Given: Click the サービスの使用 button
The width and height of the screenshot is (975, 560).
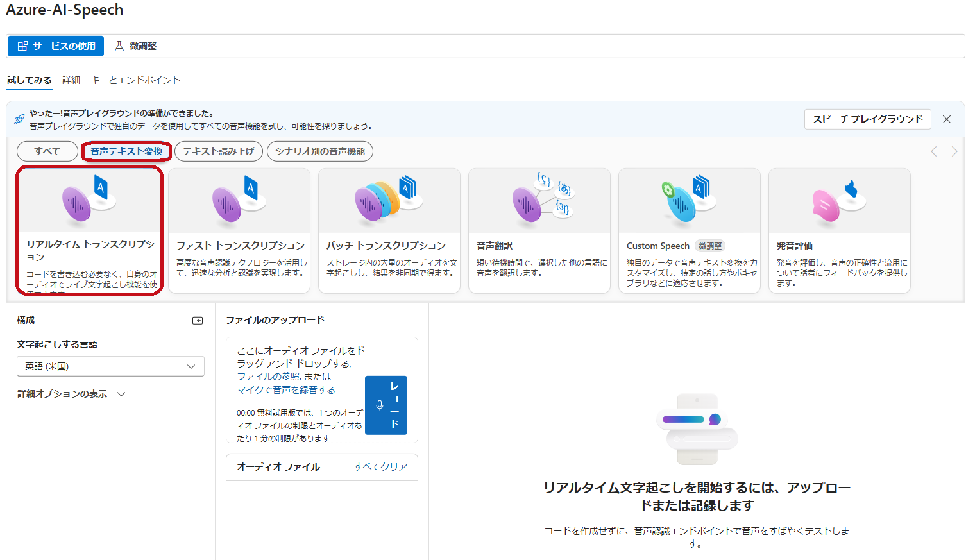Looking at the screenshot, I should click(56, 46).
